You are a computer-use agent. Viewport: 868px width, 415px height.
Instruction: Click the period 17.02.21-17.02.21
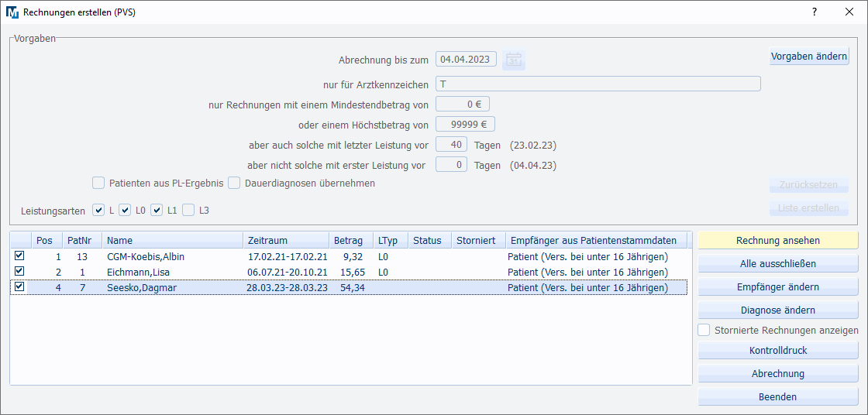click(288, 257)
